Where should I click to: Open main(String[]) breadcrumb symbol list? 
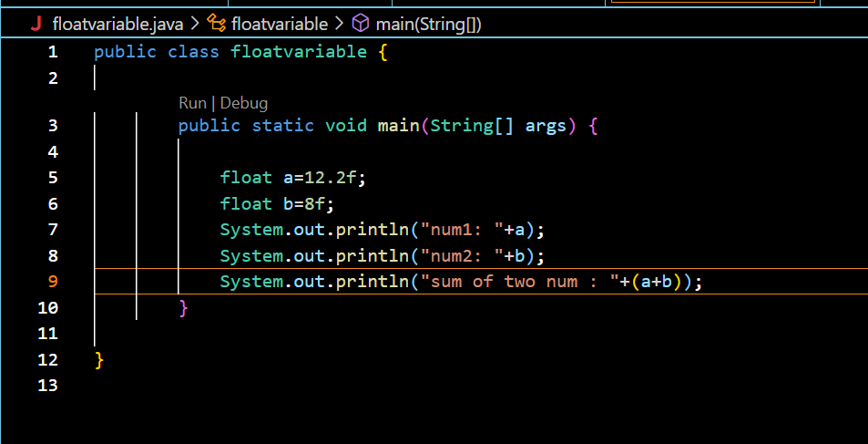(428, 24)
